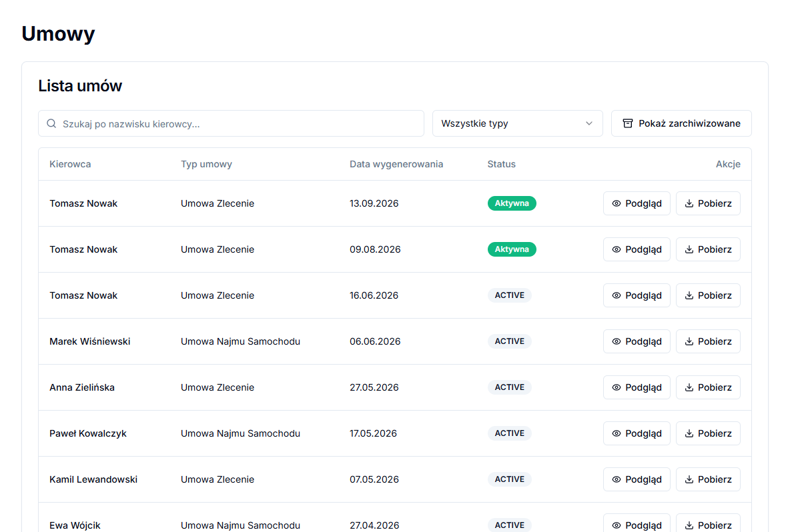Click ACTIVE badge for Paweł Kowalczyk
The image size is (790, 532).
point(509,433)
